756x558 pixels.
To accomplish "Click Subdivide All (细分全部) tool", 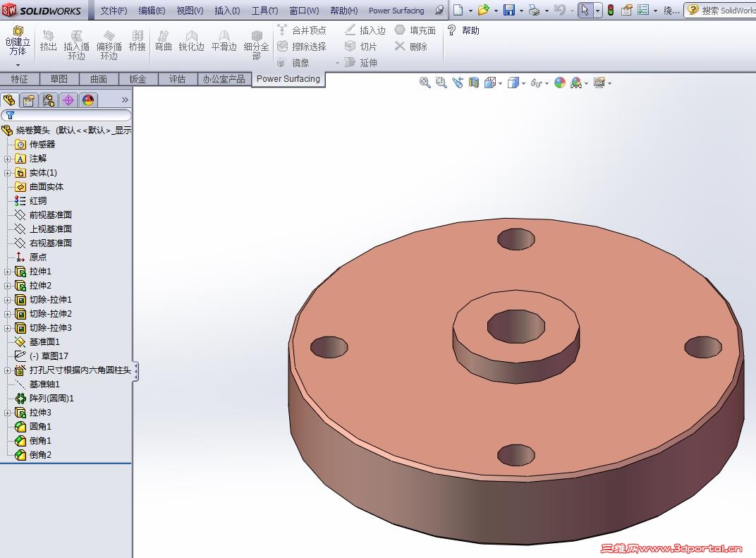I will 256,44.
